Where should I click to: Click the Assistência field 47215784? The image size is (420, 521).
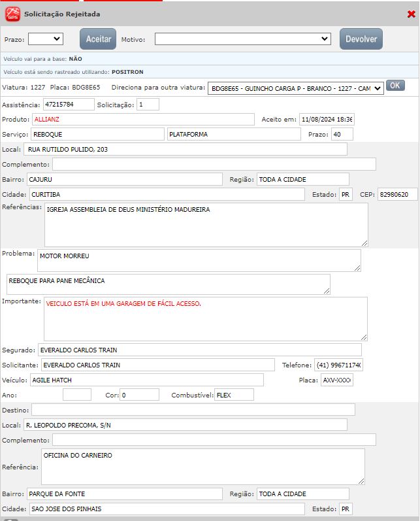click(x=69, y=105)
